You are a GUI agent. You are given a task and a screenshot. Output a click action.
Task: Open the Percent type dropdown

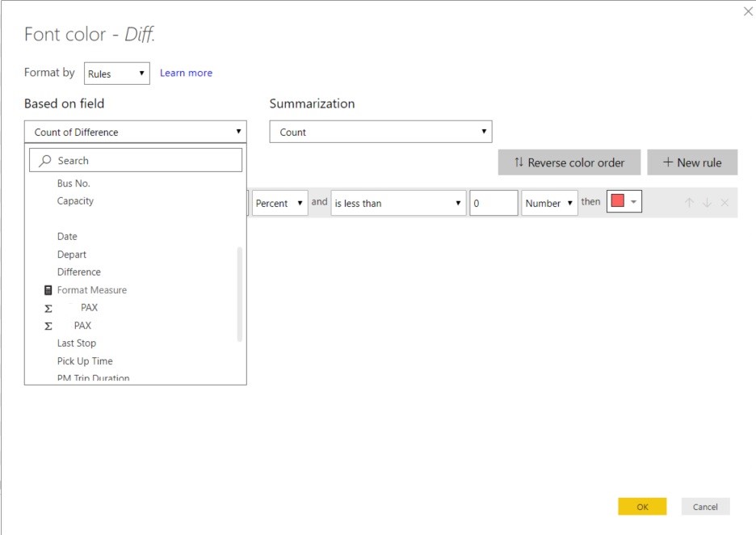(x=279, y=203)
